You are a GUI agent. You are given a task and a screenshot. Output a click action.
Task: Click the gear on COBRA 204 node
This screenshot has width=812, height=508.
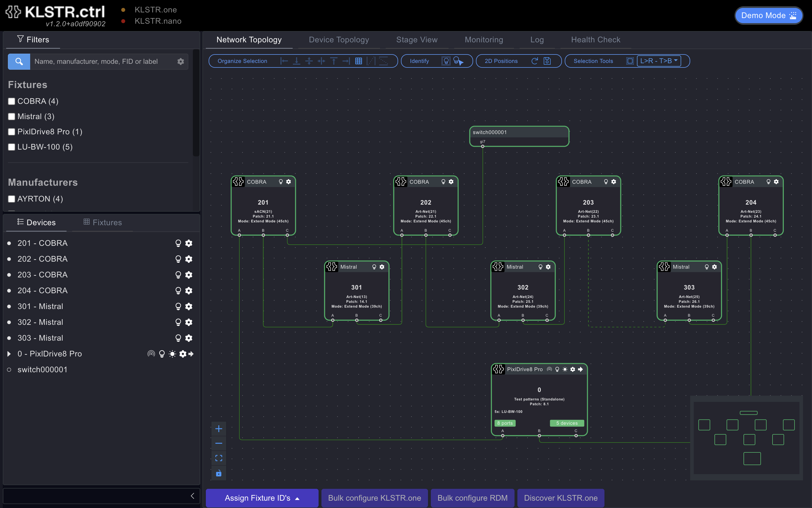click(776, 182)
